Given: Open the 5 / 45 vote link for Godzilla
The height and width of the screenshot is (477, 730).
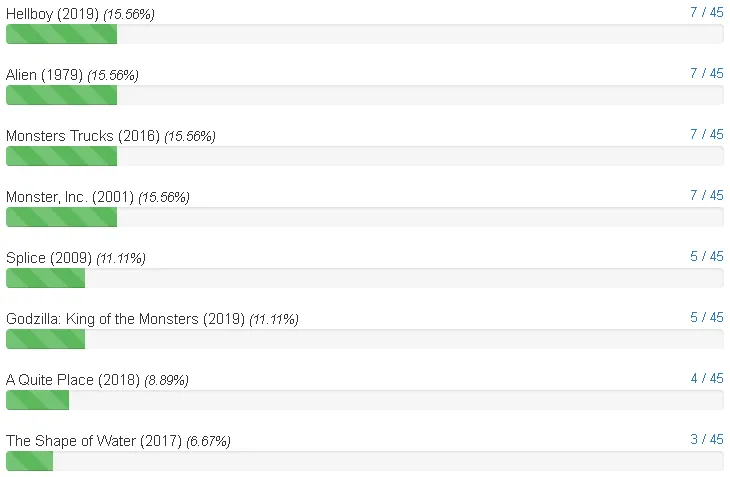Looking at the screenshot, I should [707, 317].
